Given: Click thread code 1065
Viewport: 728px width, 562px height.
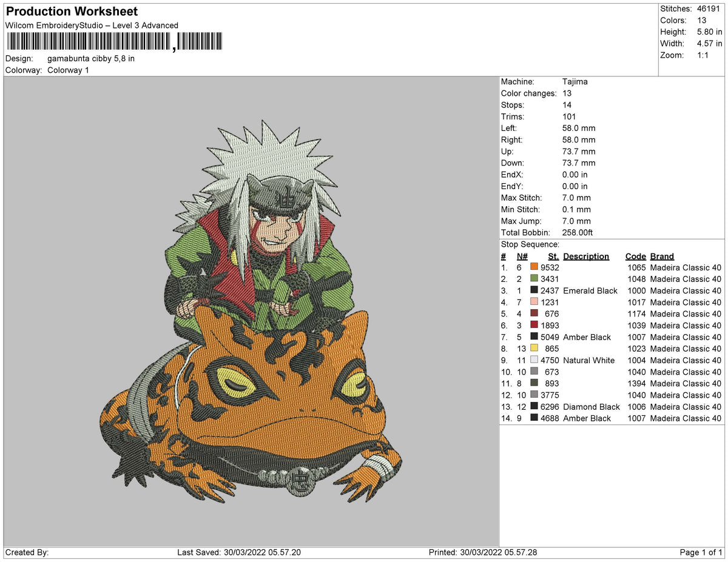Looking at the screenshot, I should point(636,267).
